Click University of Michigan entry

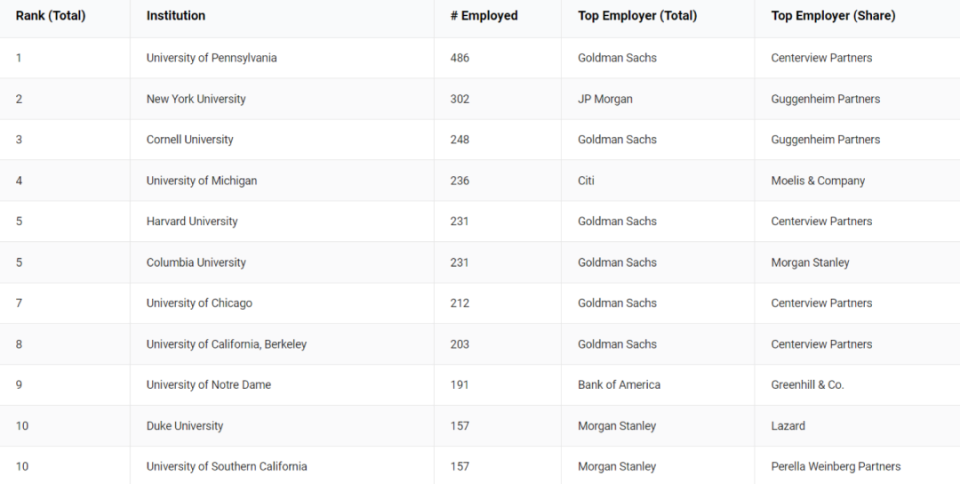[201, 181]
